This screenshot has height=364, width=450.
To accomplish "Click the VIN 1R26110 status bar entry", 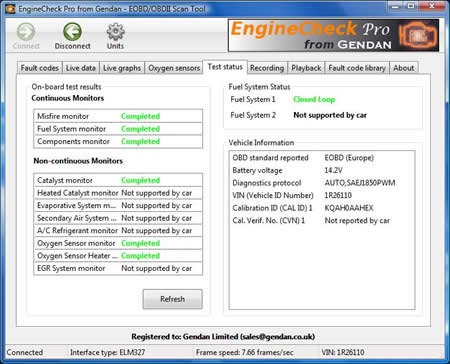I will 343,352.
